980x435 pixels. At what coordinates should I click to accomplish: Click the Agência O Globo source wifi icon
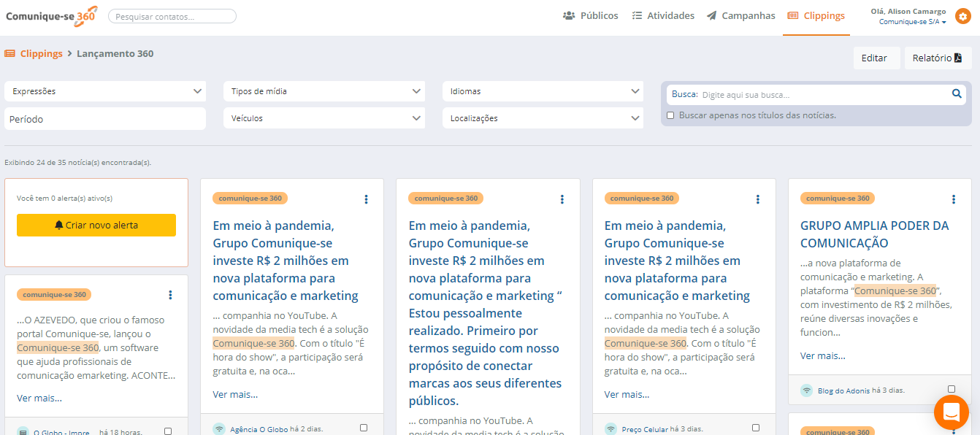[x=219, y=428]
